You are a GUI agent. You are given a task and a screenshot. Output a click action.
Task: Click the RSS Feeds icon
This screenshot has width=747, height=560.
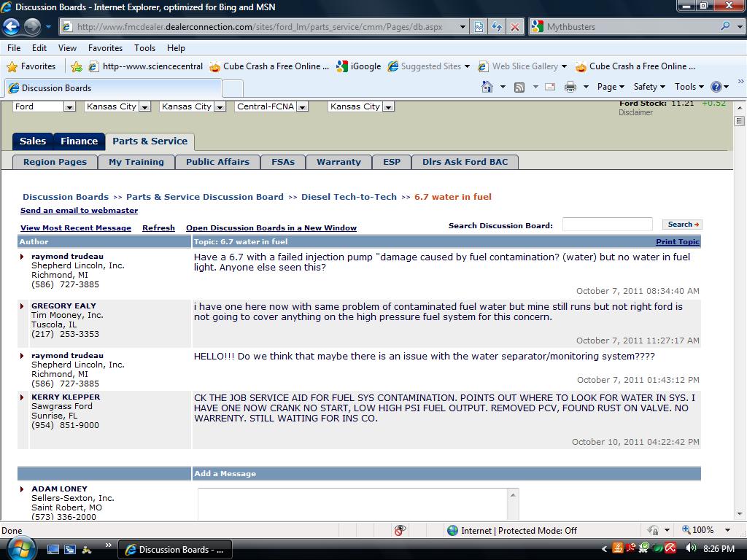coord(519,87)
